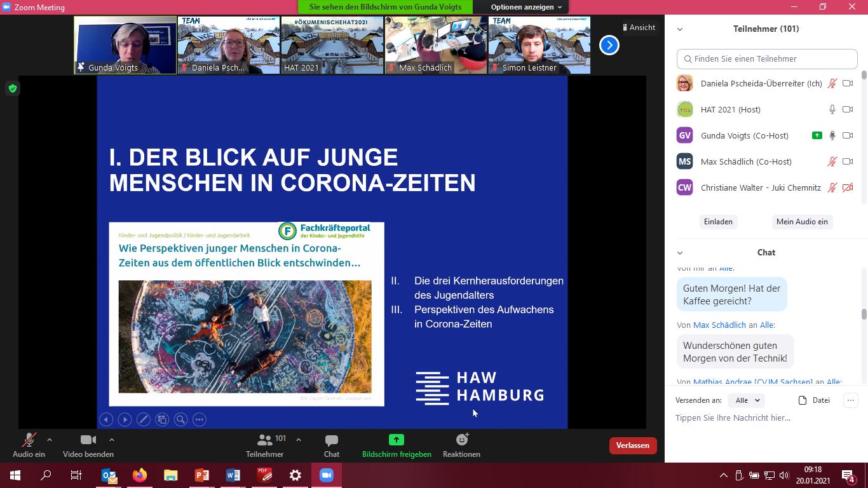Select Daniela Psch... video thumbnail

pos(229,45)
